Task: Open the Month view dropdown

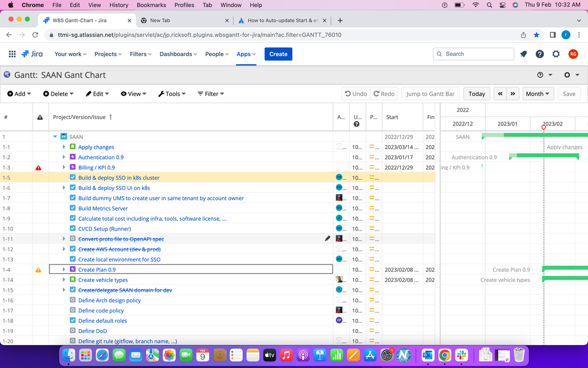Action: point(538,93)
